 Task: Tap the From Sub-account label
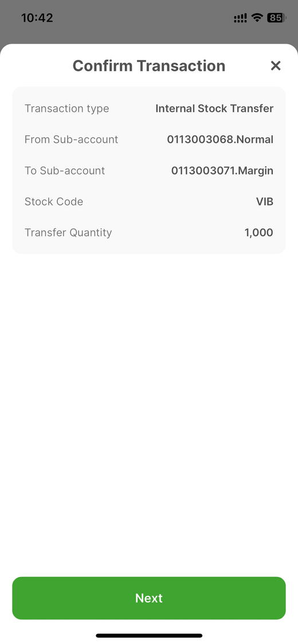pos(71,140)
